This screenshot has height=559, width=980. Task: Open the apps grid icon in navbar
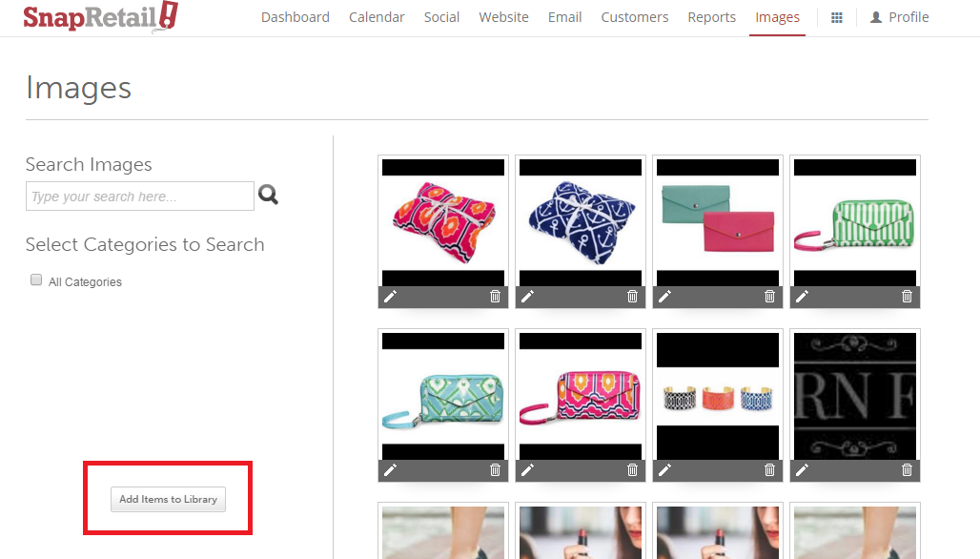click(837, 17)
